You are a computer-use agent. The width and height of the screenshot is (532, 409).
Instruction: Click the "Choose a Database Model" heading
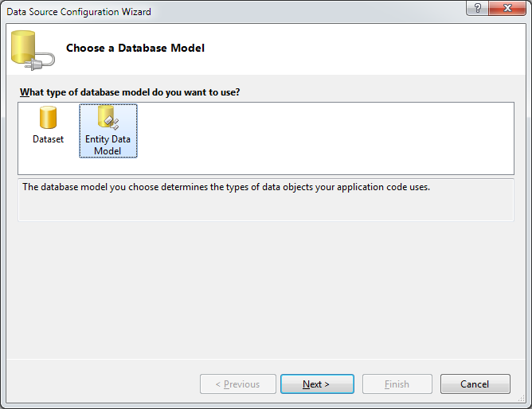(x=135, y=49)
